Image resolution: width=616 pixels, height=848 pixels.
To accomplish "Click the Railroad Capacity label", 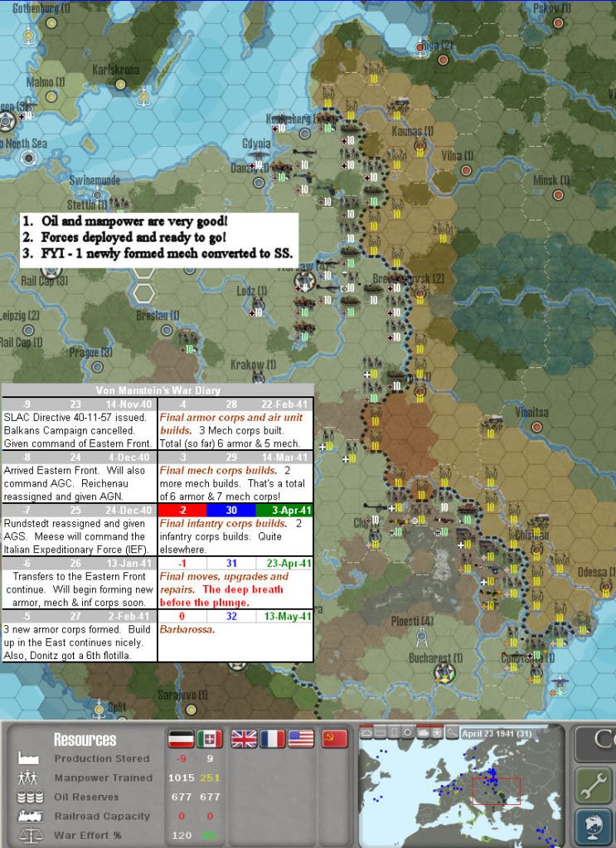I will point(102,817).
